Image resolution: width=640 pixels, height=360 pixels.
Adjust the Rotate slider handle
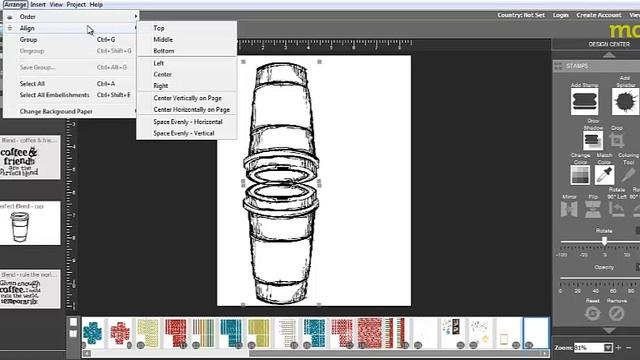click(604, 241)
